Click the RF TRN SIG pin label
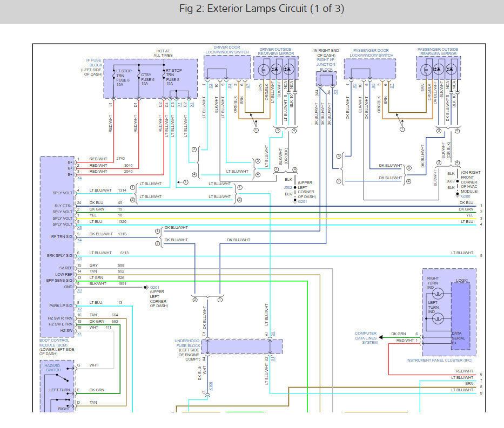504x428 pixels. (x=62, y=236)
